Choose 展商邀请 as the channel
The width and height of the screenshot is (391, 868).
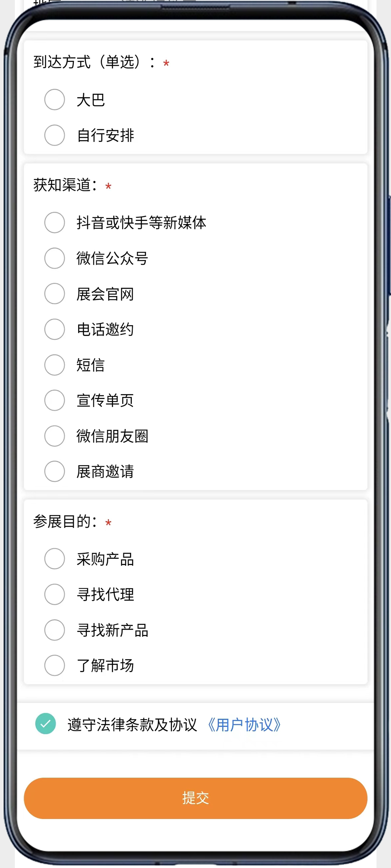[x=55, y=471]
